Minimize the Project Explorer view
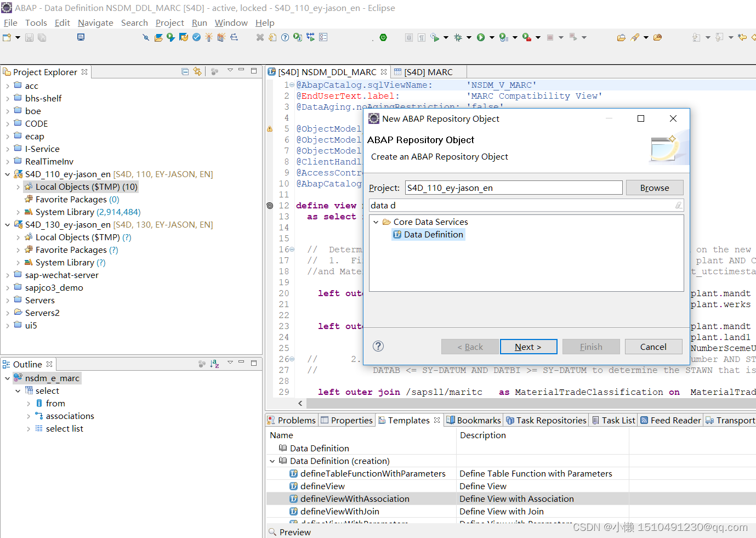Image resolution: width=756 pixels, height=538 pixels. (241, 70)
